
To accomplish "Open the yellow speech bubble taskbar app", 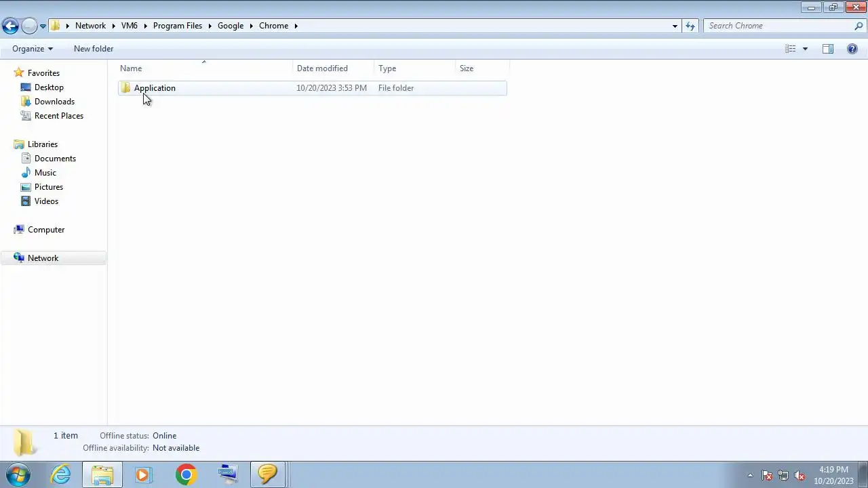I will click(268, 474).
